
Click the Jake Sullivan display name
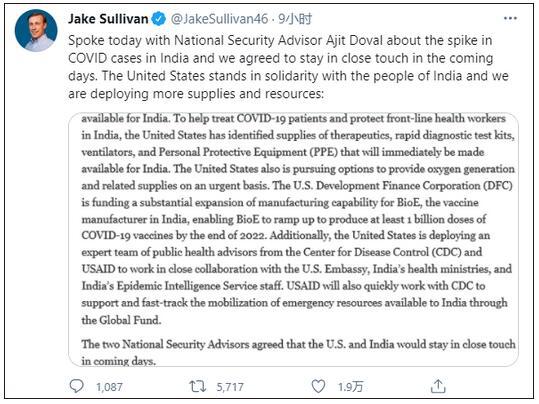(x=108, y=19)
